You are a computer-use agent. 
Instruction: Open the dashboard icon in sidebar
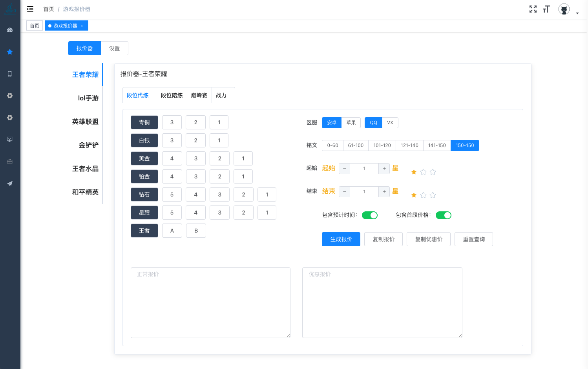coord(10,30)
